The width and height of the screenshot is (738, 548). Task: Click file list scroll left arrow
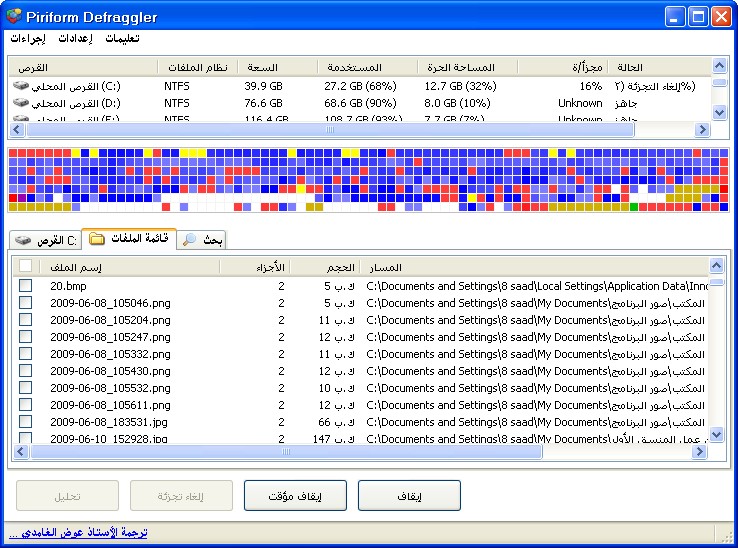click(20, 451)
